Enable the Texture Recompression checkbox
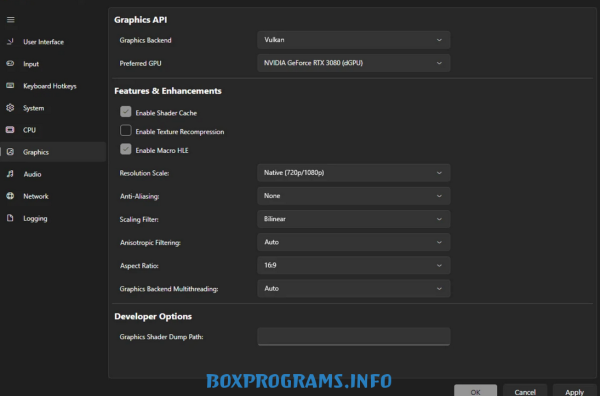The height and width of the screenshot is (396, 600). (126, 130)
